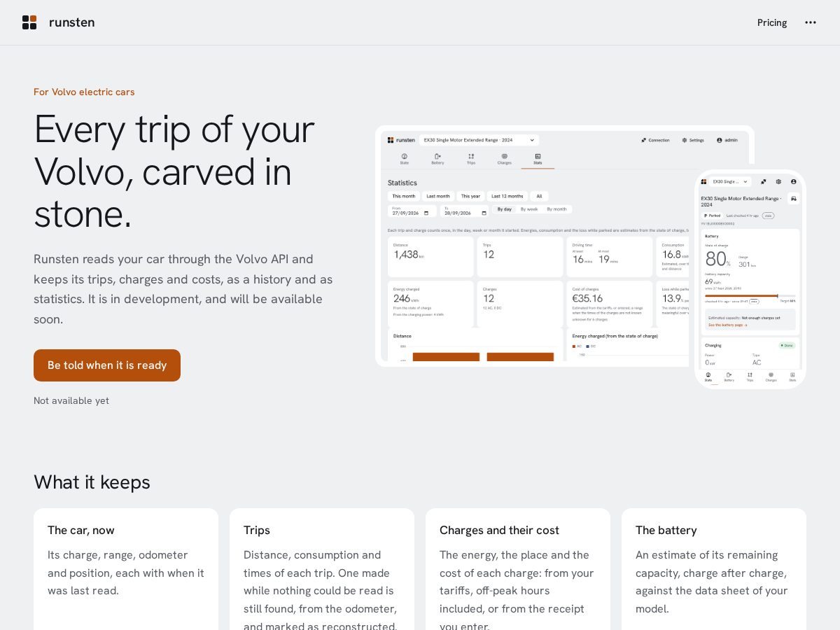Image resolution: width=840 pixels, height=630 pixels.
Task: Choose the 'All' range filter in desktop preview
Action: click(x=539, y=196)
